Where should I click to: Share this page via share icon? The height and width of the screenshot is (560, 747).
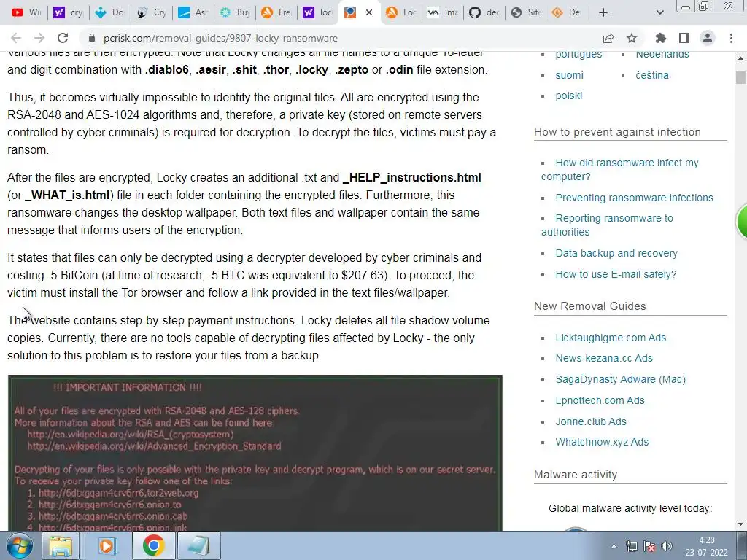[x=608, y=38]
